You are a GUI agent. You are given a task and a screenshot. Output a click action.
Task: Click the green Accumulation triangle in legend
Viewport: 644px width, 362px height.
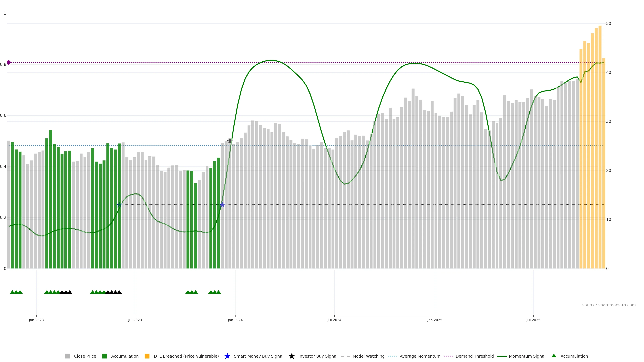[554, 356]
